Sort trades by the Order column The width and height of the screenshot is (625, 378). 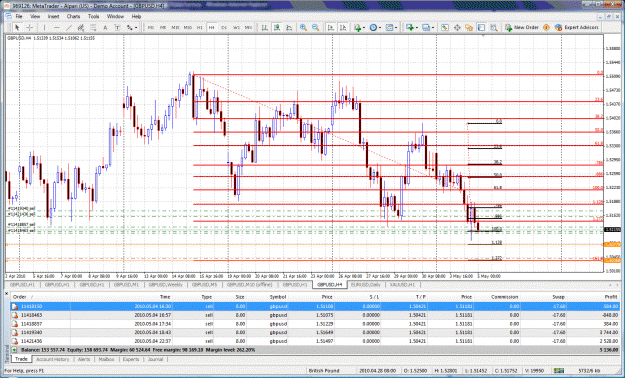click(x=20, y=297)
